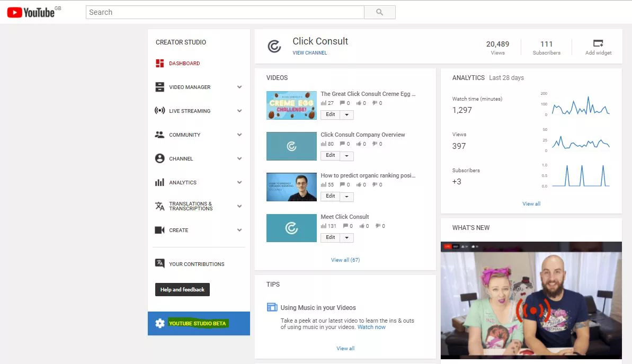Click the Community people icon

(159, 135)
